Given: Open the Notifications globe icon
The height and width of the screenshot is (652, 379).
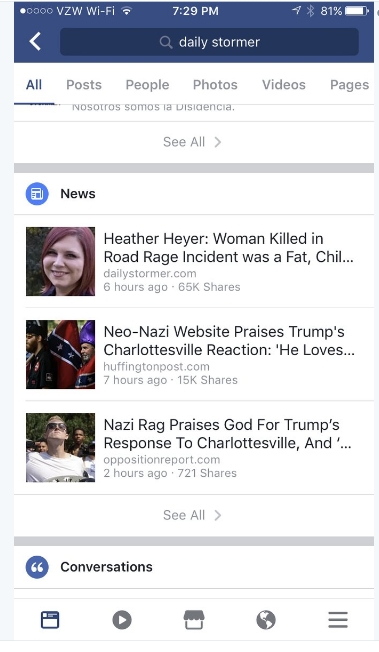Looking at the screenshot, I should (266, 620).
